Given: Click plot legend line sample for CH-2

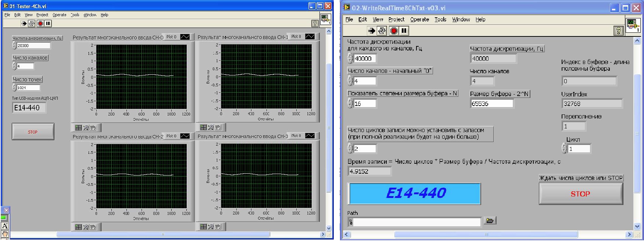Looking at the screenshot, I should (x=185, y=136).
